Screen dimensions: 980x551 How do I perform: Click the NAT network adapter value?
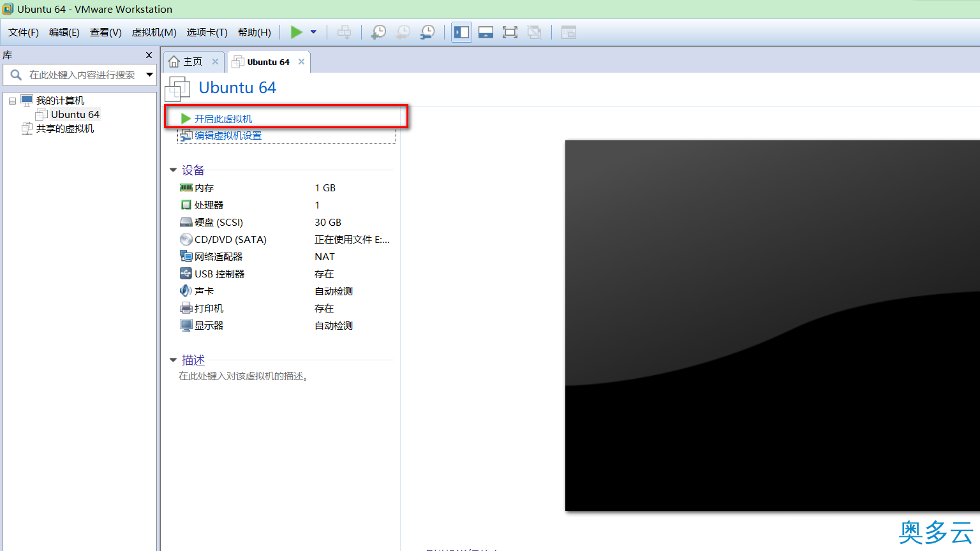[x=324, y=256]
